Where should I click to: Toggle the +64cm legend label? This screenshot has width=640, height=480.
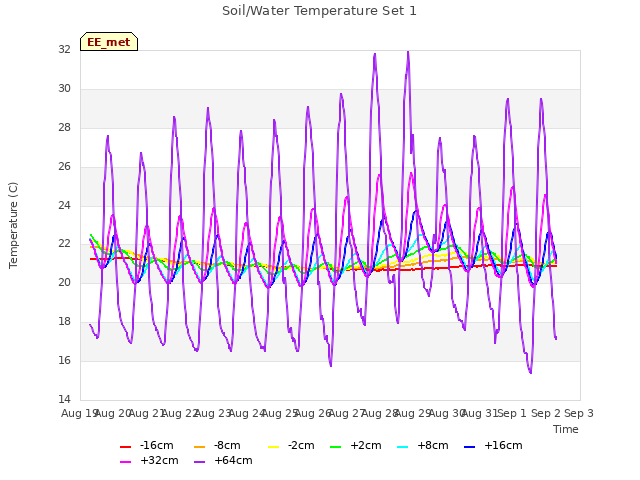click(233, 460)
